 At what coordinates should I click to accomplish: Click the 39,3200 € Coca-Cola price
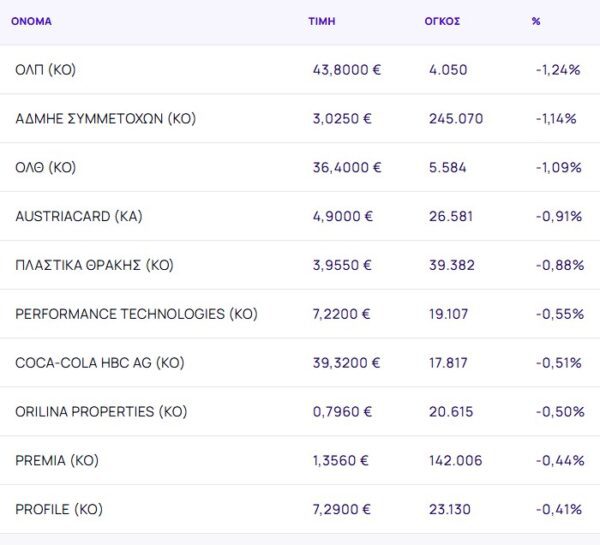pos(347,363)
